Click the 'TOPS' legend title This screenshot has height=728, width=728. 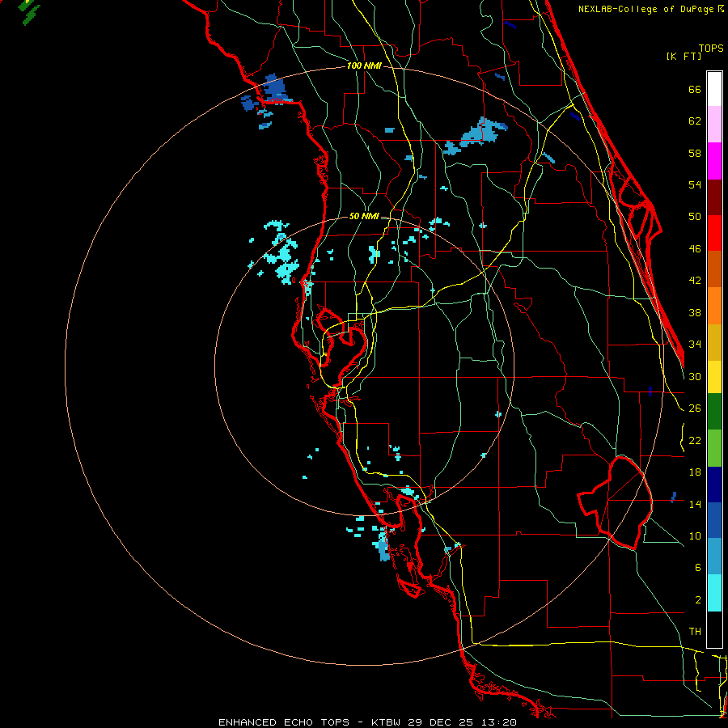point(711,48)
